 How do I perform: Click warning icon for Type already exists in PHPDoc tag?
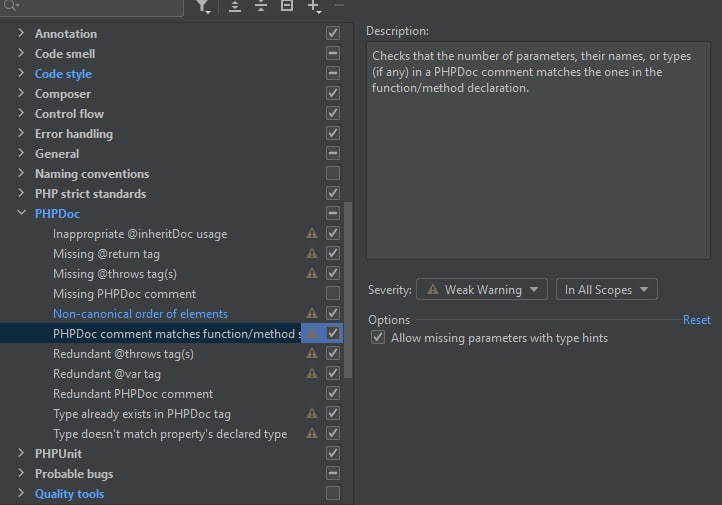coord(312,413)
